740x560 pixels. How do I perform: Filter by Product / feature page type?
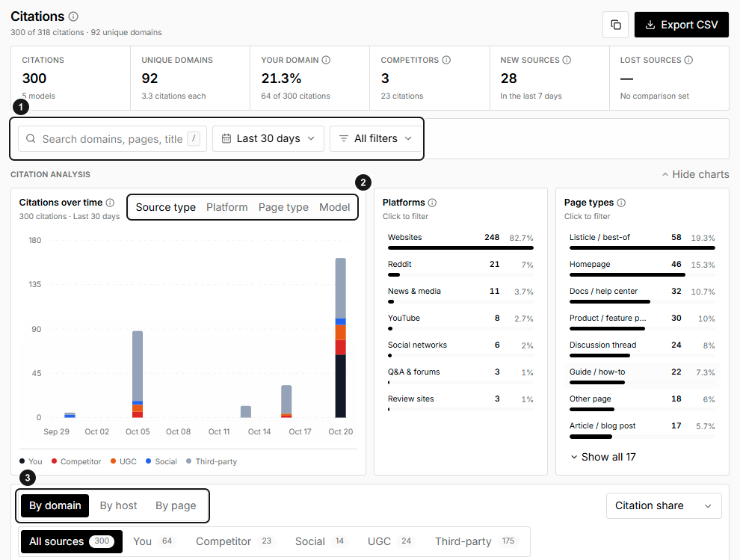642,321
